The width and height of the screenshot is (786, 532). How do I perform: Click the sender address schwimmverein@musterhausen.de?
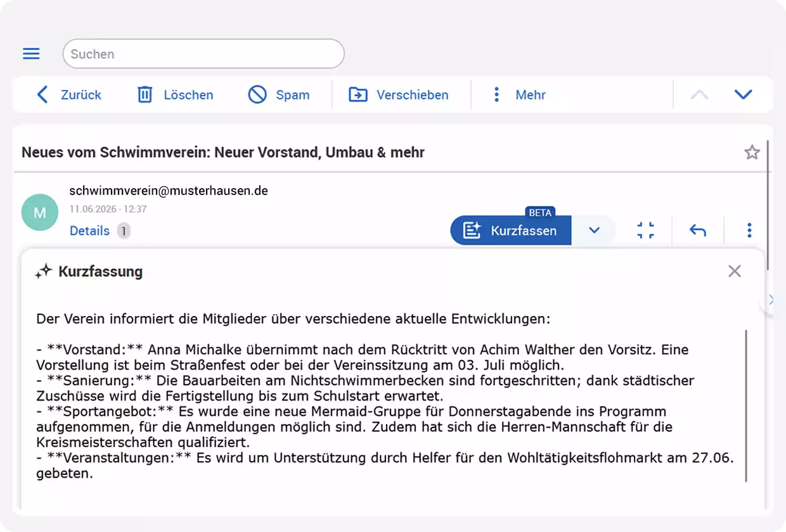pos(169,191)
